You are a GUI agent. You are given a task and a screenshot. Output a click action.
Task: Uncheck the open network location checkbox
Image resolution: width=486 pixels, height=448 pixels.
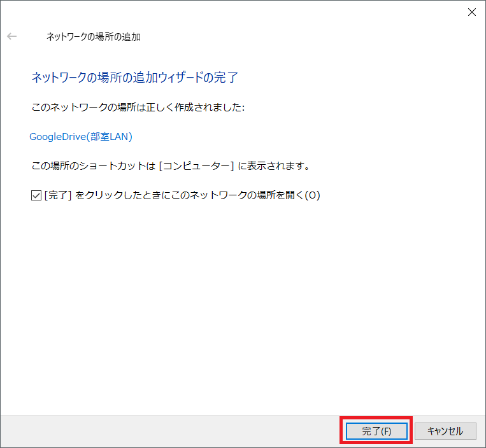pyautogui.click(x=36, y=195)
